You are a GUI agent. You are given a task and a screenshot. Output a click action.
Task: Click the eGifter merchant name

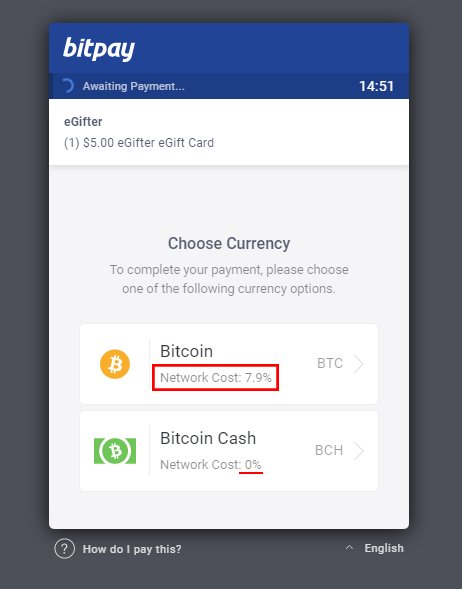[83, 122]
